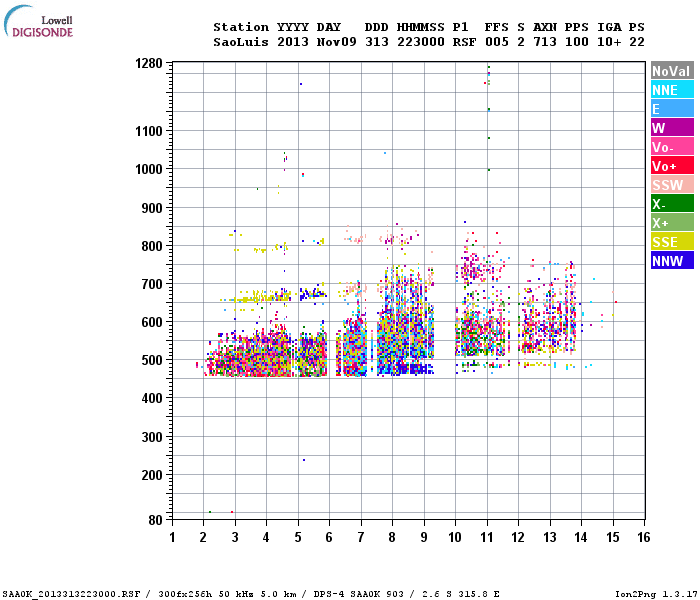
Task: Click the Lowell Digisonde logo
Action: [x=38, y=21]
